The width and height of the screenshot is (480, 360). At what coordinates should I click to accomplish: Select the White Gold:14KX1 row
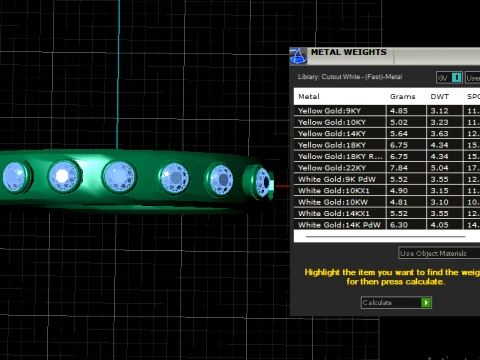387,213
